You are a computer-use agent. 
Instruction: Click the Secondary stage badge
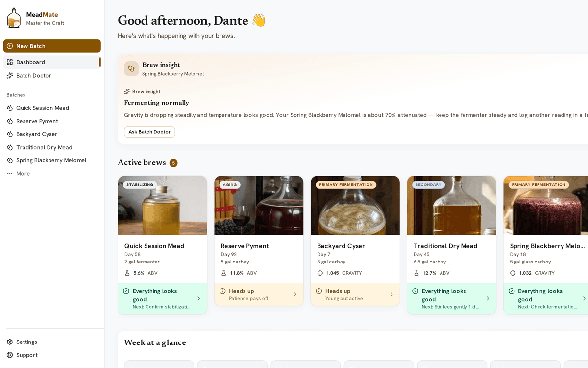coord(429,185)
